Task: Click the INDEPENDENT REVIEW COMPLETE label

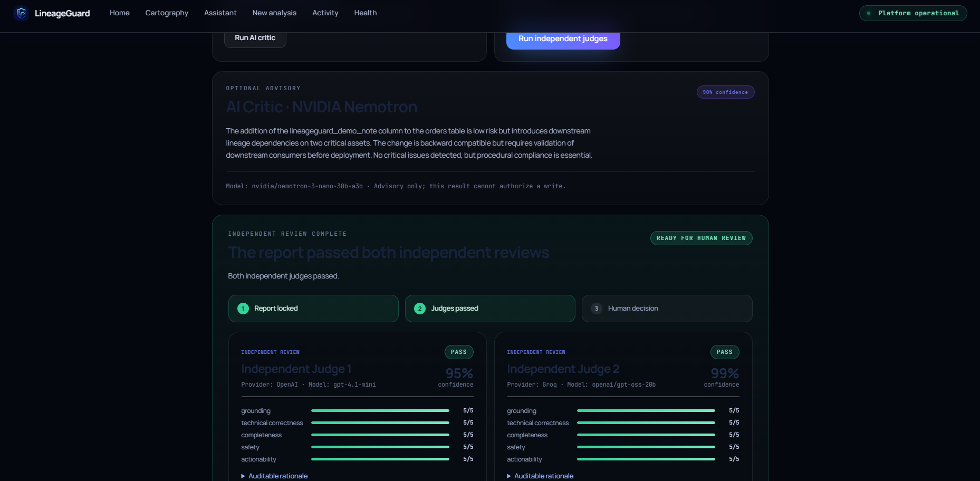Action: 287,234
